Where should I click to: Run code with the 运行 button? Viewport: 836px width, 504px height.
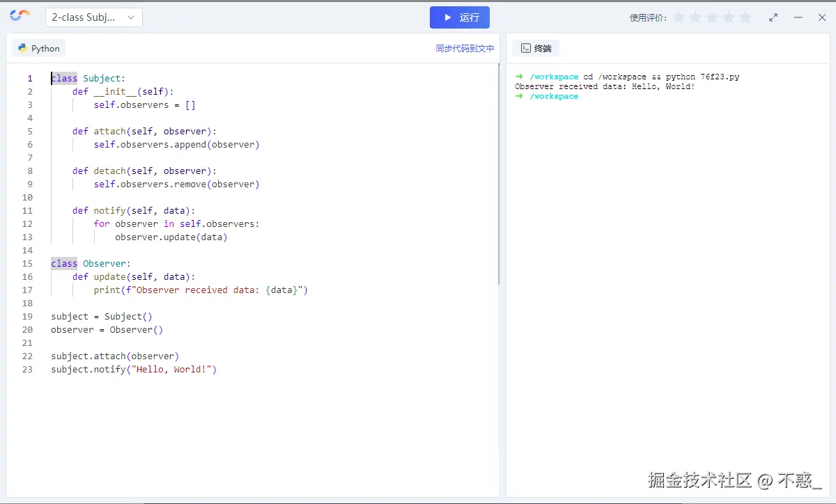(460, 17)
